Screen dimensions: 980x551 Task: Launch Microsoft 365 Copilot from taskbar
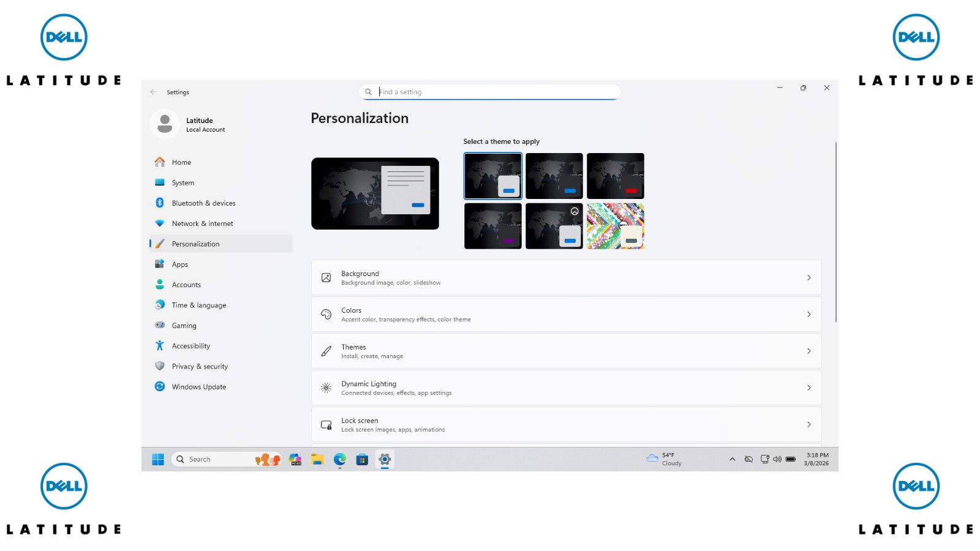295,459
